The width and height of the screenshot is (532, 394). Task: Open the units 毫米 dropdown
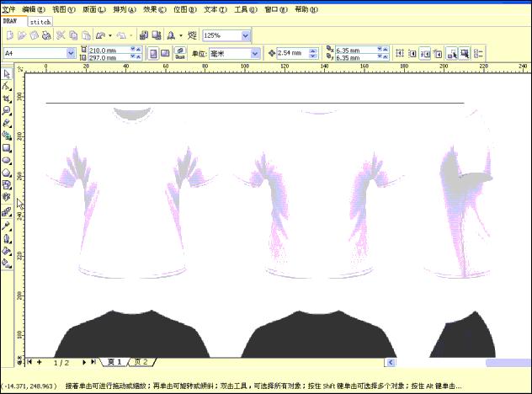[x=255, y=53]
